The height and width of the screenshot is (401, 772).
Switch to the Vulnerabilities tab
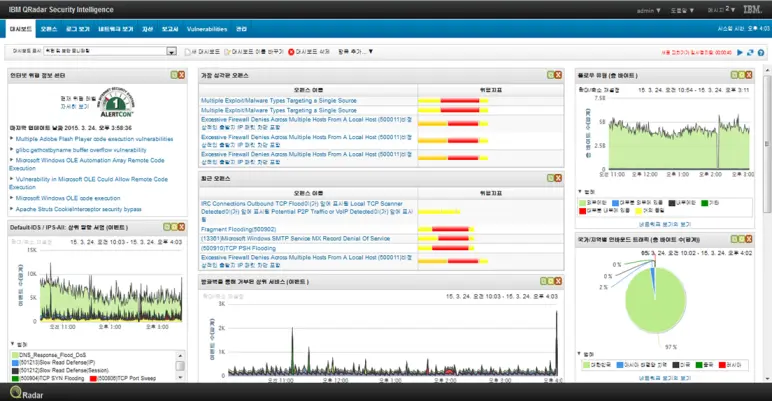click(x=207, y=29)
